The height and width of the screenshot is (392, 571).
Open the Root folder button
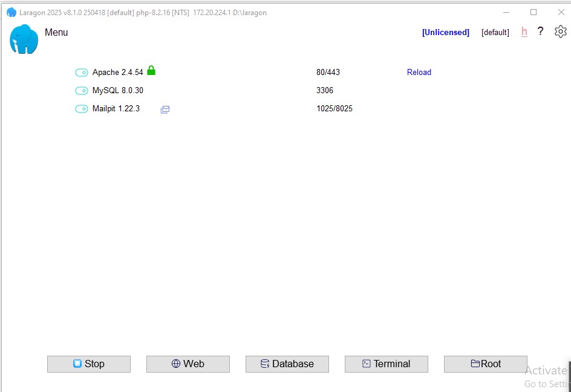[485, 364]
